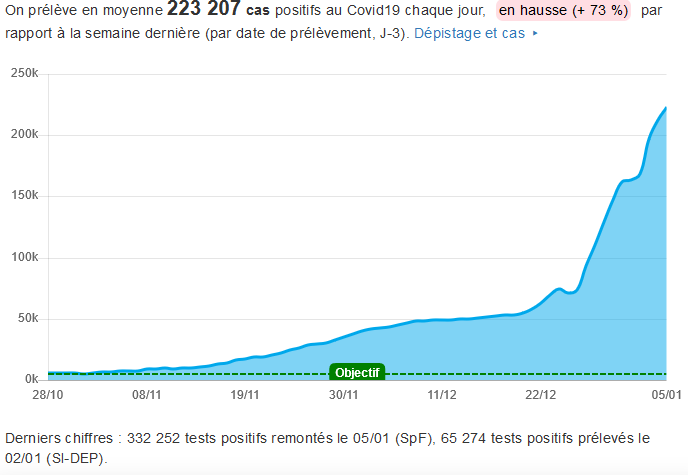Click the 250k y-axis label
The height and width of the screenshot is (475, 688).
[x=23, y=74]
